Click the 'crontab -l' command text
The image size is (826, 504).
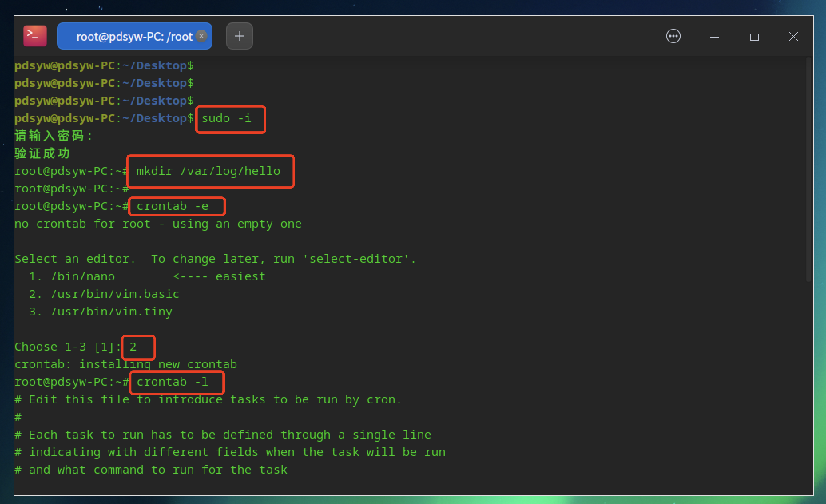(x=173, y=382)
